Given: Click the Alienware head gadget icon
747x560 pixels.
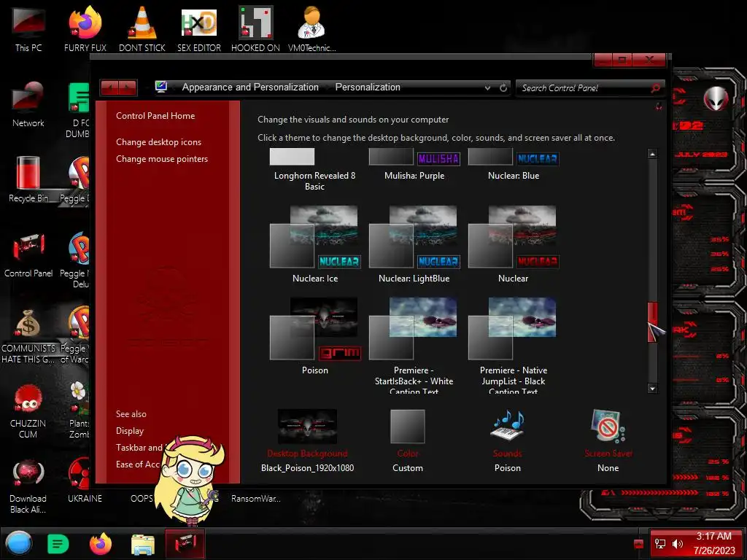Looking at the screenshot, I should pyautogui.click(x=716, y=98).
